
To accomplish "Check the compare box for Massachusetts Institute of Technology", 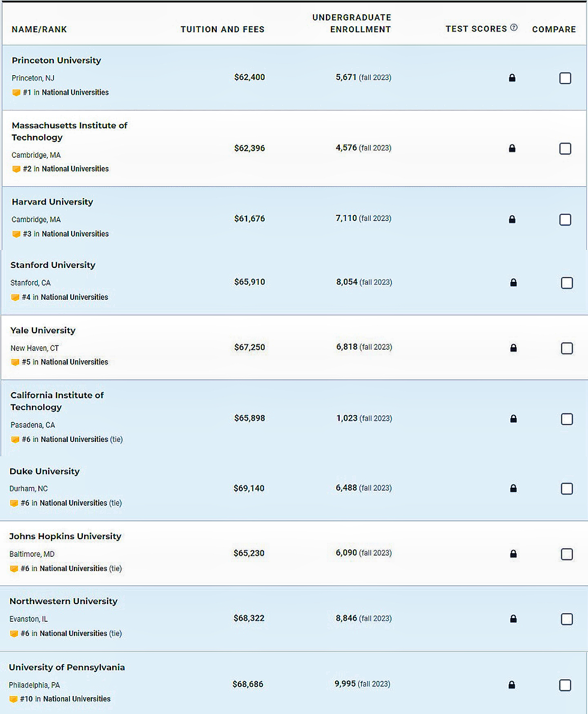I will coord(565,149).
